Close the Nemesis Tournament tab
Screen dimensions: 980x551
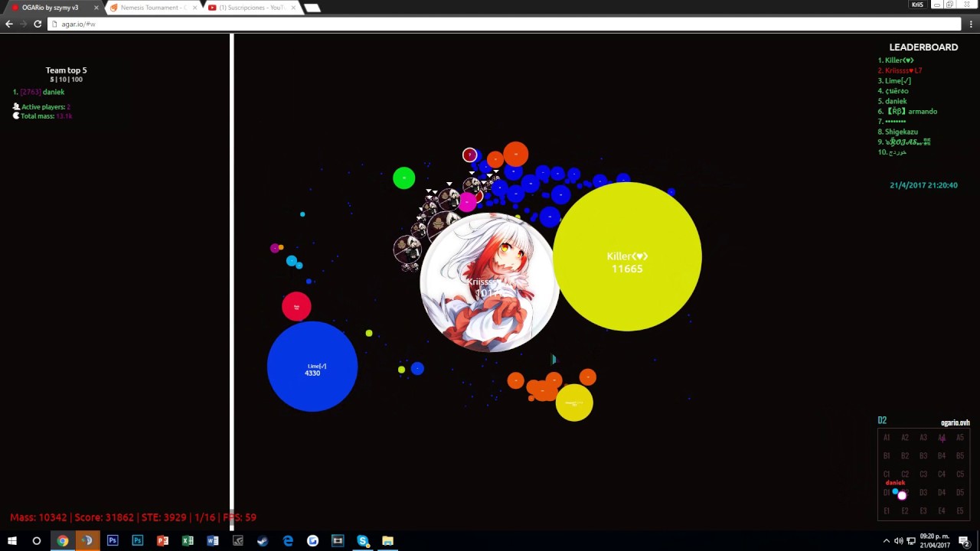coord(195,8)
